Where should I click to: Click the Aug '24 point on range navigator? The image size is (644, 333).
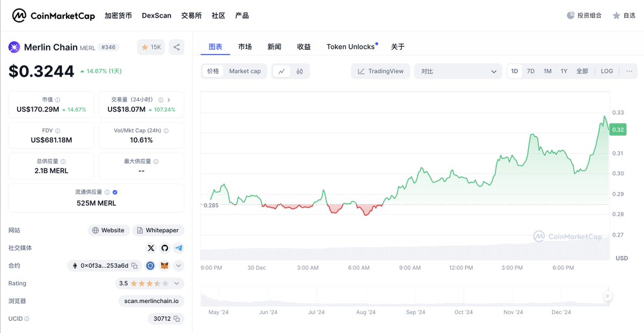coord(365,312)
